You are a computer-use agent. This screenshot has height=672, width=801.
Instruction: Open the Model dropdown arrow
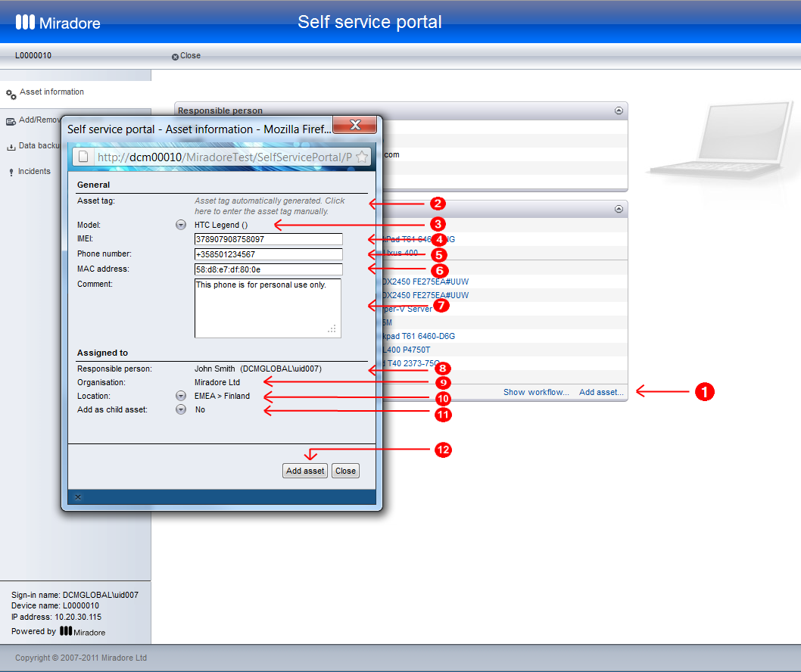tap(181, 225)
